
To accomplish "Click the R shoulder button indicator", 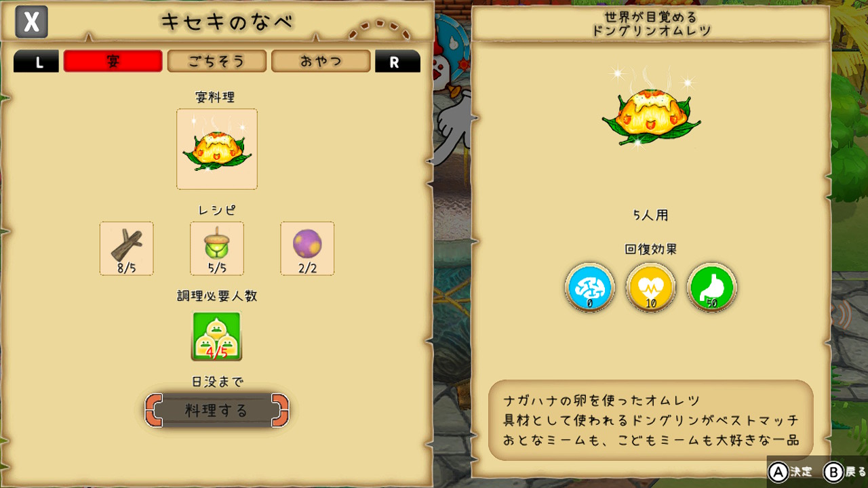I will click(x=397, y=62).
